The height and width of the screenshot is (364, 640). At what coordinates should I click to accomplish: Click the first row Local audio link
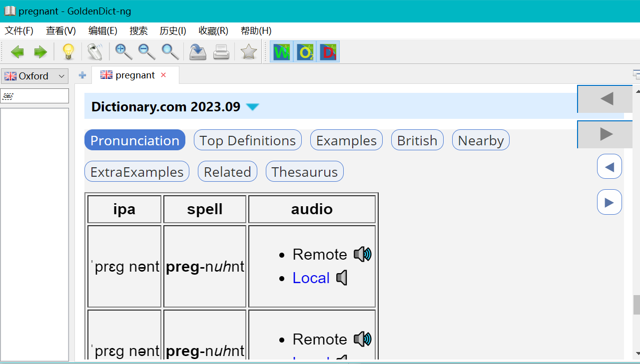pos(311,278)
